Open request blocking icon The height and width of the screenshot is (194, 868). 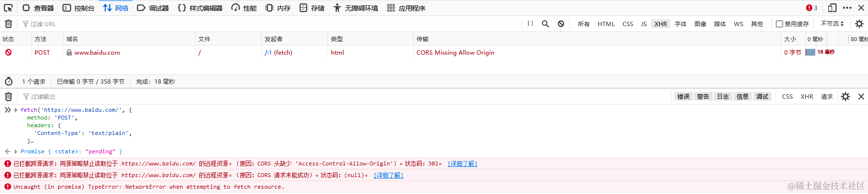click(561, 24)
